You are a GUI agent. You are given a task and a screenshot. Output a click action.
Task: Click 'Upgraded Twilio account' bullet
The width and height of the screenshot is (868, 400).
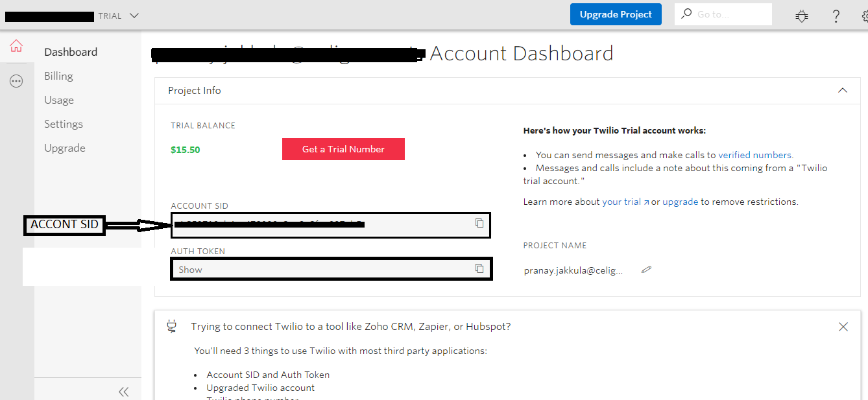tap(261, 388)
